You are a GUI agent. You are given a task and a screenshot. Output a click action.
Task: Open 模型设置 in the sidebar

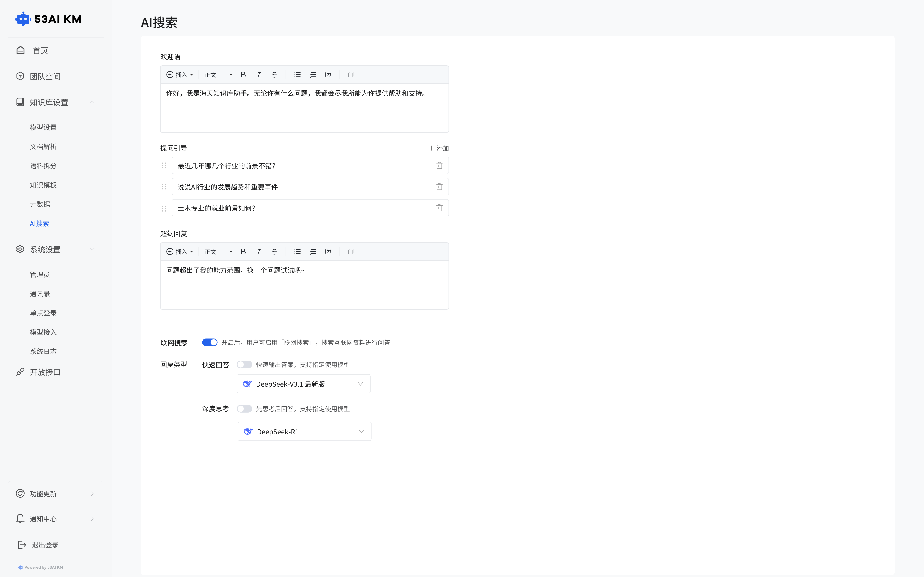click(x=43, y=127)
